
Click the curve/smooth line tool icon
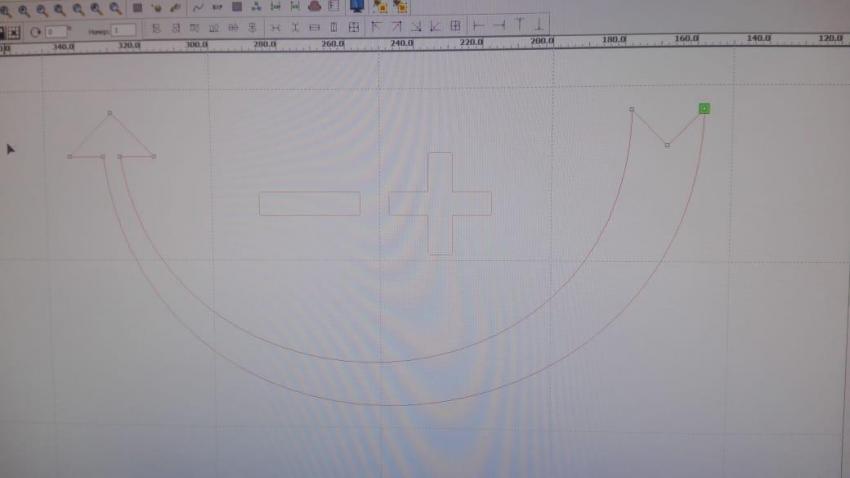198,8
